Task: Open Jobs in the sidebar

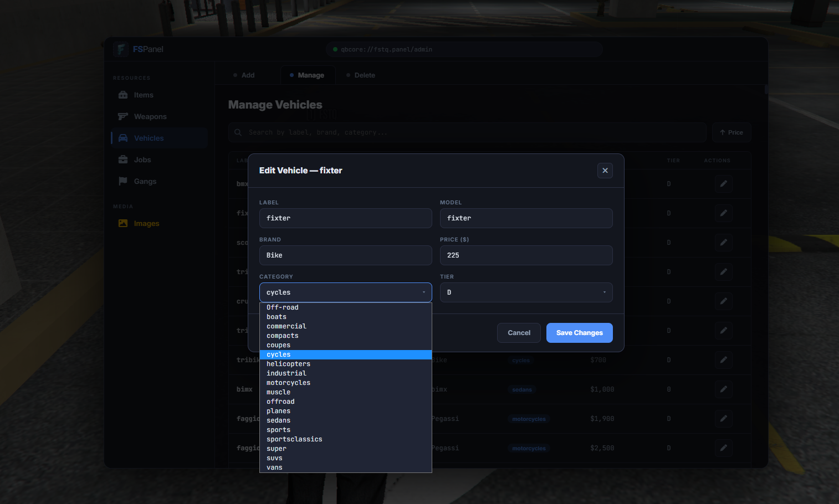Action: point(159,160)
